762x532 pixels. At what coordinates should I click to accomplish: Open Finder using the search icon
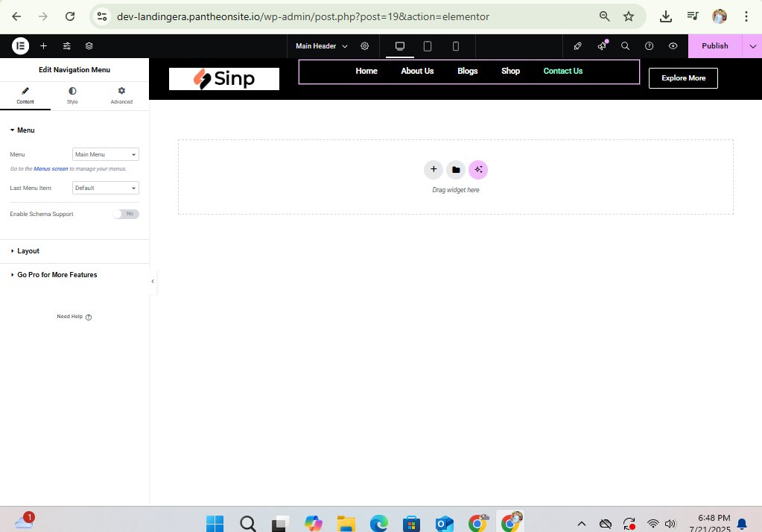coord(625,45)
